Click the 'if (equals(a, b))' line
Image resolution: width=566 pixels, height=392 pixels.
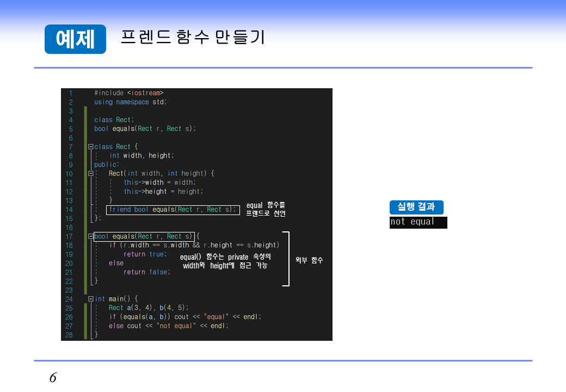pos(185,316)
